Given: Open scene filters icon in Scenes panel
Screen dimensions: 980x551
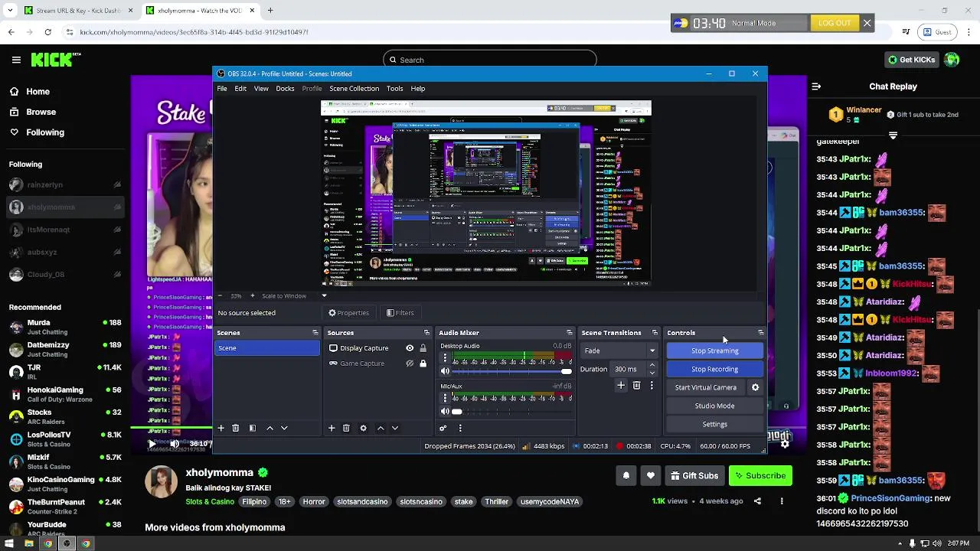Looking at the screenshot, I should coord(253,429).
